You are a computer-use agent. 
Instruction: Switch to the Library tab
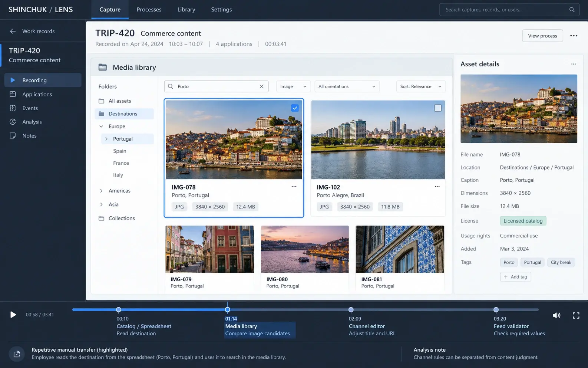point(186,10)
